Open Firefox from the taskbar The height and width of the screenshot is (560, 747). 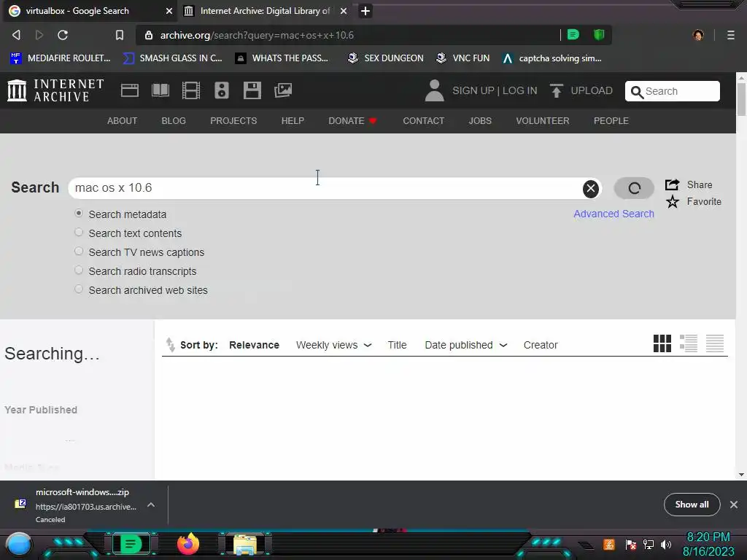[x=187, y=544]
